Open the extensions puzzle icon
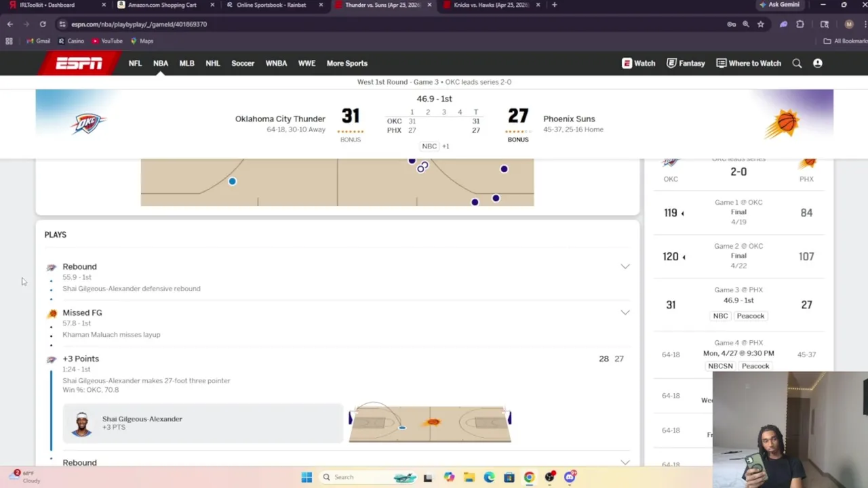This screenshot has width=868, height=488. tap(800, 24)
